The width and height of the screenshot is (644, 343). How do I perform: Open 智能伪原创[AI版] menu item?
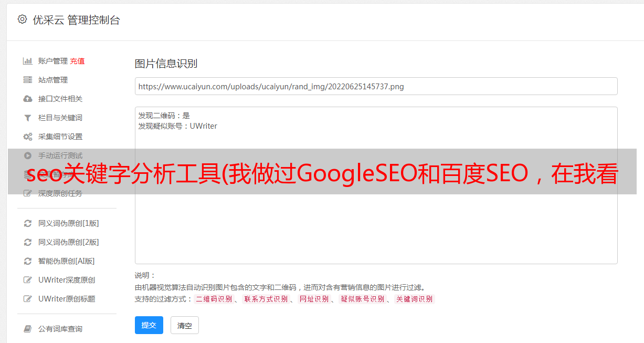67,261
